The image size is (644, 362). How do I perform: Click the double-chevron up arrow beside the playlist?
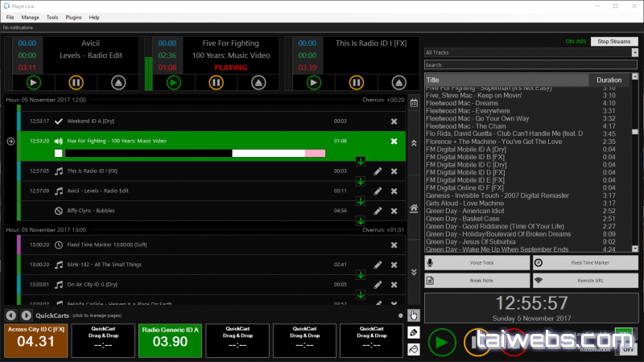coord(414,142)
